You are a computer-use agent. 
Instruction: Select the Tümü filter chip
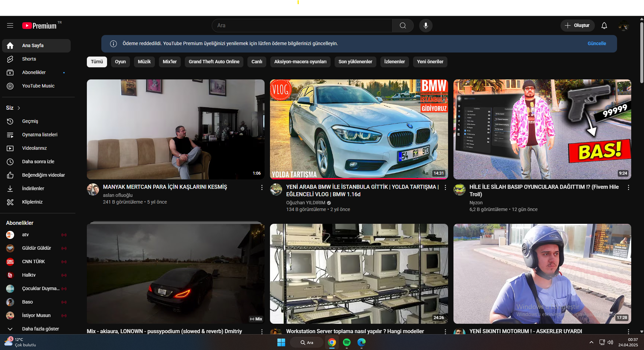click(x=97, y=62)
